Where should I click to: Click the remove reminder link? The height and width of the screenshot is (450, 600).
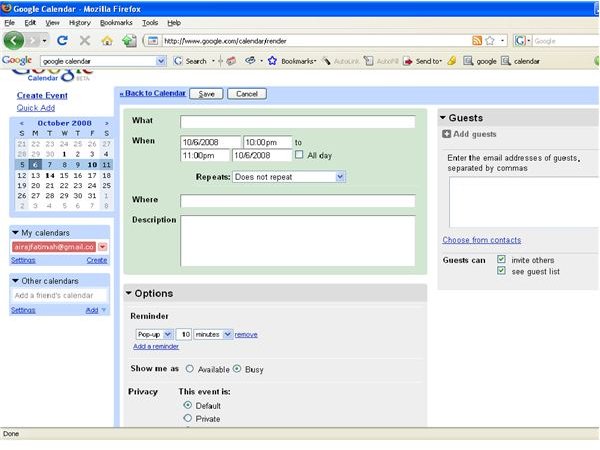pos(246,334)
